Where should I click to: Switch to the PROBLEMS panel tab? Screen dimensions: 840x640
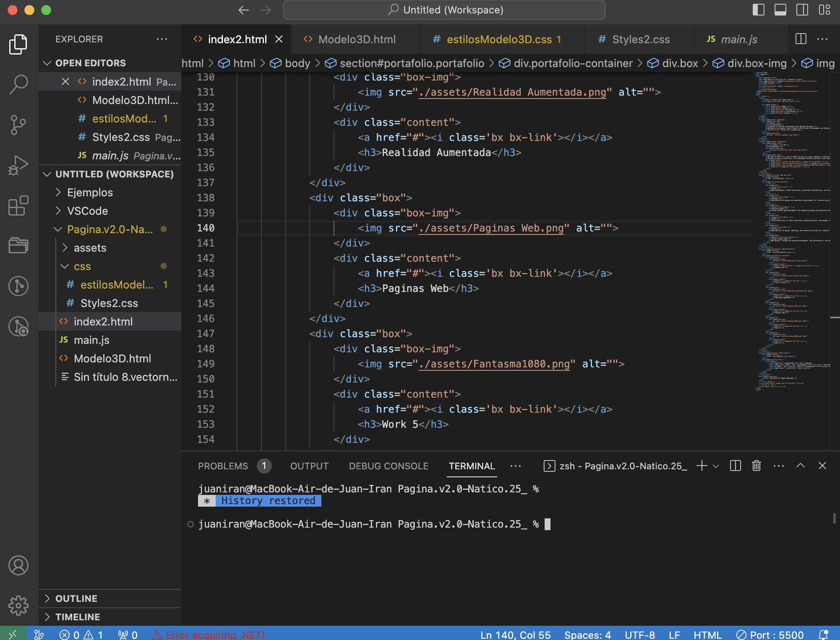(223, 466)
